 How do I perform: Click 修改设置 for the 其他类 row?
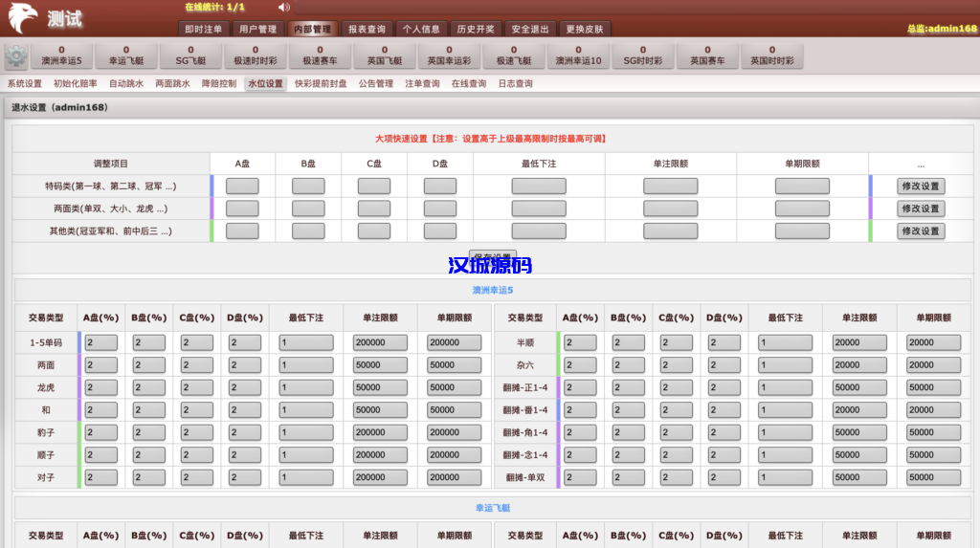click(921, 231)
